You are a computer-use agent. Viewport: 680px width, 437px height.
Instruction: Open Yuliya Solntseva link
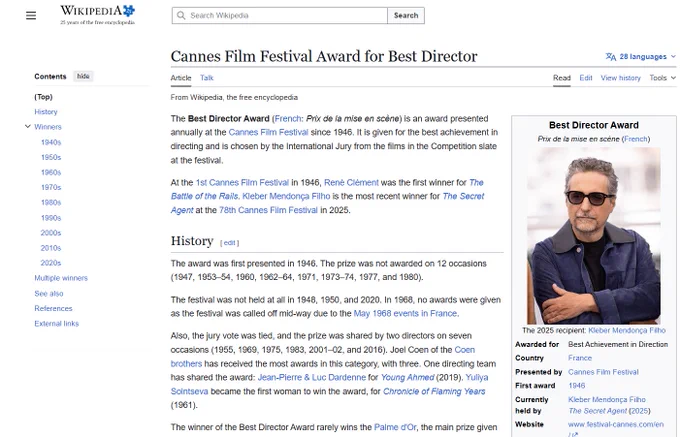pyautogui.click(x=330, y=385)
